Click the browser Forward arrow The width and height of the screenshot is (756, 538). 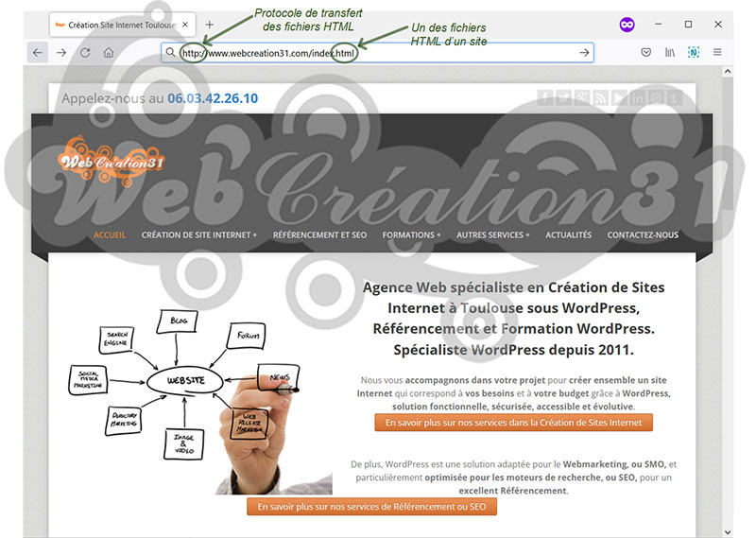[x=61, y=53]
